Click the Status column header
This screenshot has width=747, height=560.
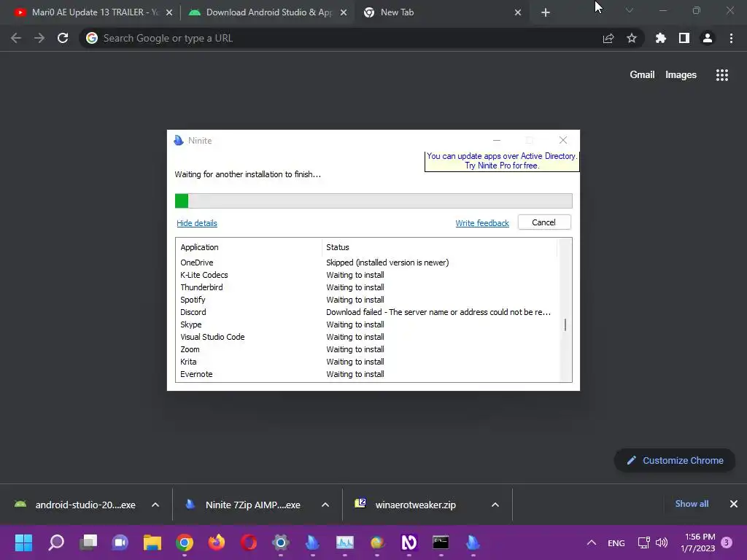pos(439,247)
